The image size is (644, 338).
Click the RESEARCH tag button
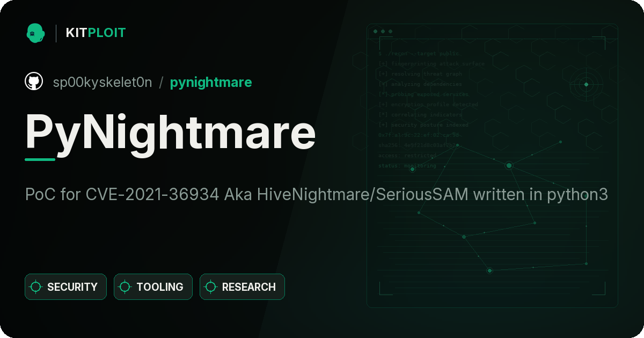pyautogui.click(x=242, y=287)
